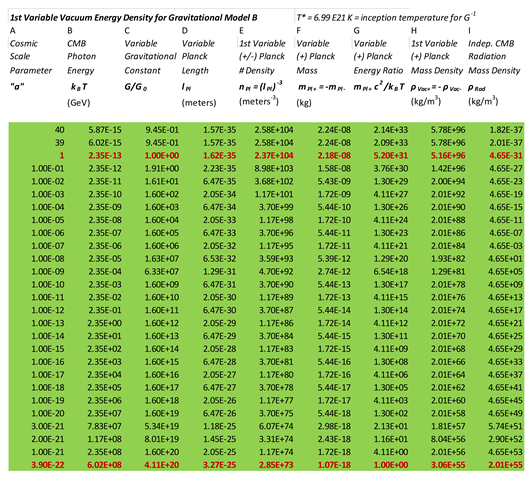This screenshot has width=531, height=480.
Task: Select the cell "2.14E+33"
Action: (391, 130)
